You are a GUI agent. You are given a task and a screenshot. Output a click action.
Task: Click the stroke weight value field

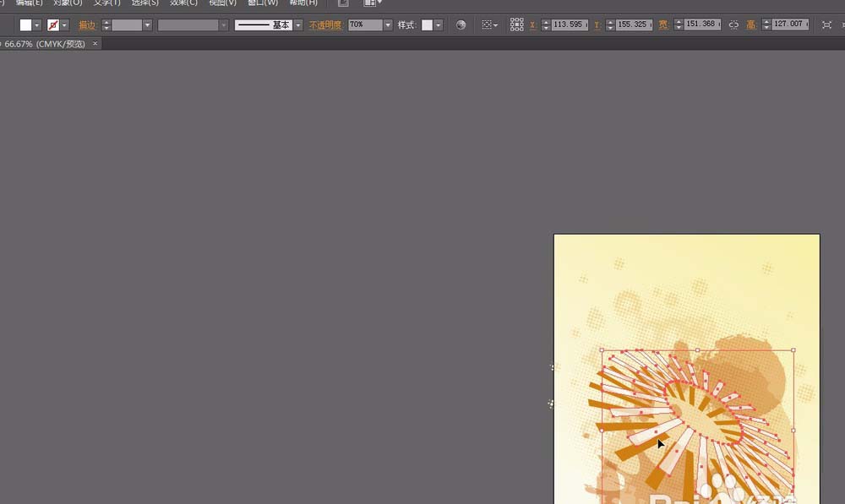[x=127, y=24]
